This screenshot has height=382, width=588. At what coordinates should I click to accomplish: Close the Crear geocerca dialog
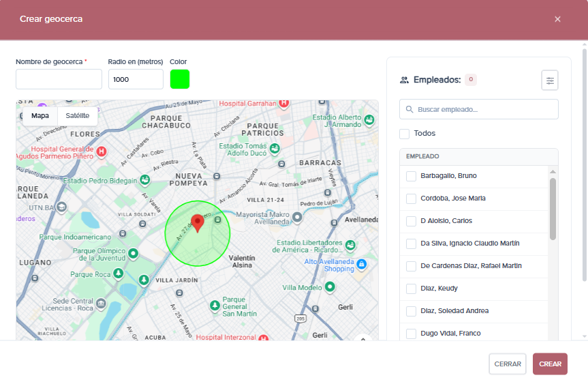pyautogui.click(x=557, y=19)
